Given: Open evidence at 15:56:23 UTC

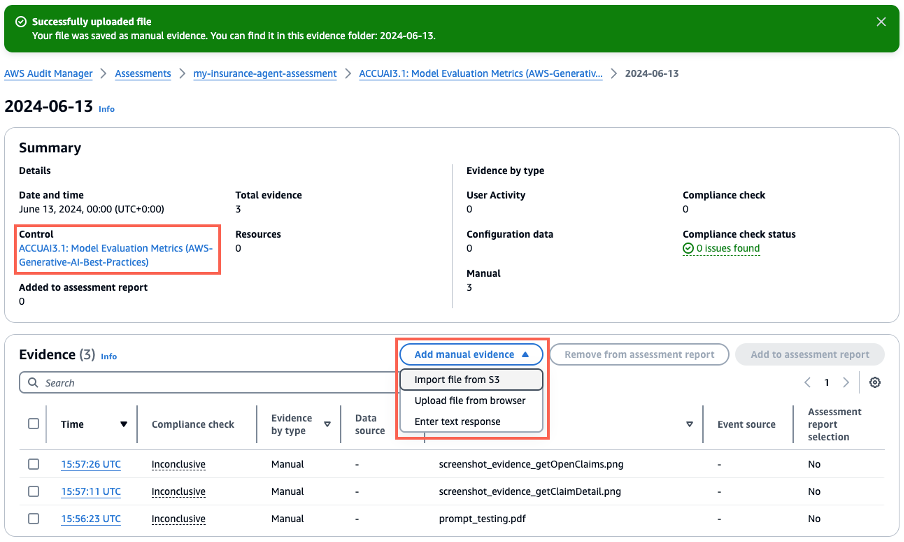Looking at the screenshot, I should click(x=91, y=518).
